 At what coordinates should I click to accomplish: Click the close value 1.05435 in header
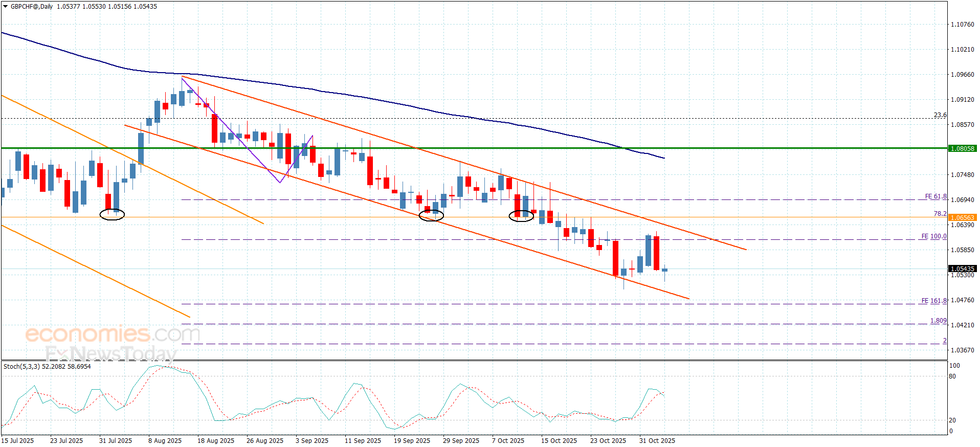[x=145, y=7]
